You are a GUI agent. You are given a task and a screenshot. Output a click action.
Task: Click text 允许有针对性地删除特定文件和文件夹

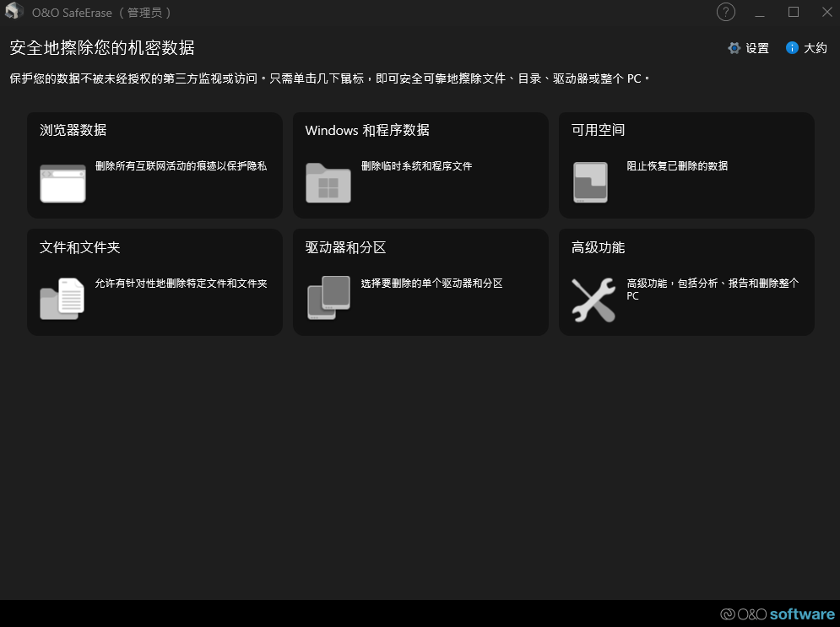(x=181, y=284)
